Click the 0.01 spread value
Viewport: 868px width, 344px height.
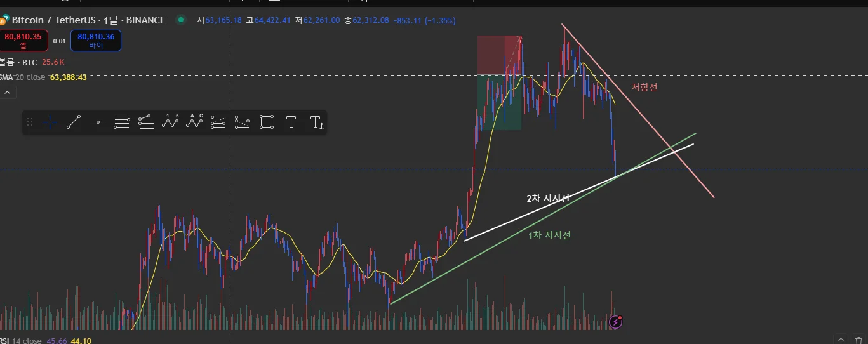point(59,41)
